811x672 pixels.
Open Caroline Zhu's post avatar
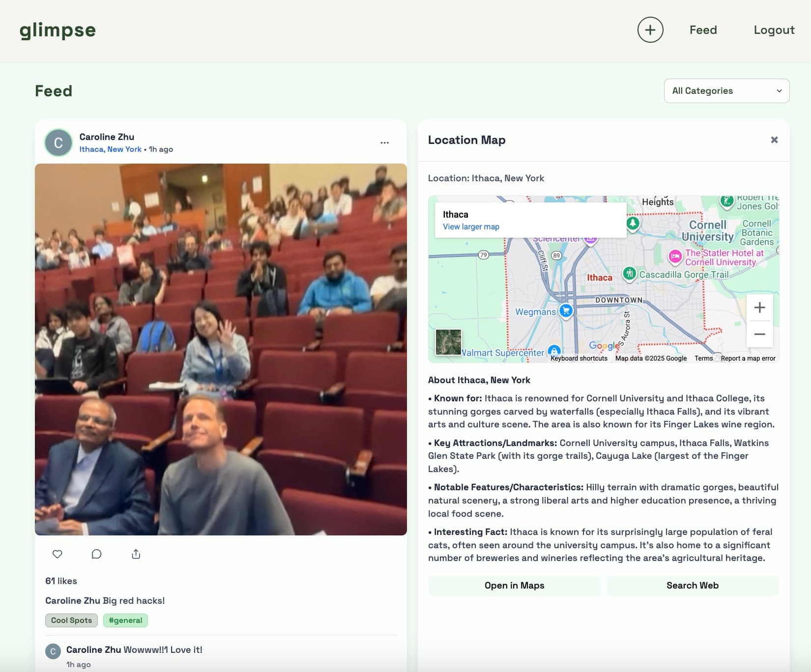(58, 143)
